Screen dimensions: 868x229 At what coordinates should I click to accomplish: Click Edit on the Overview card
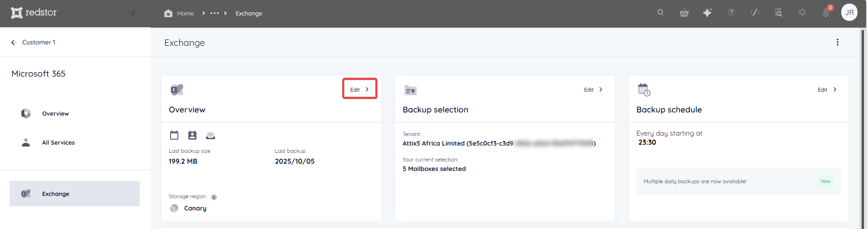(x=360, y=89)
